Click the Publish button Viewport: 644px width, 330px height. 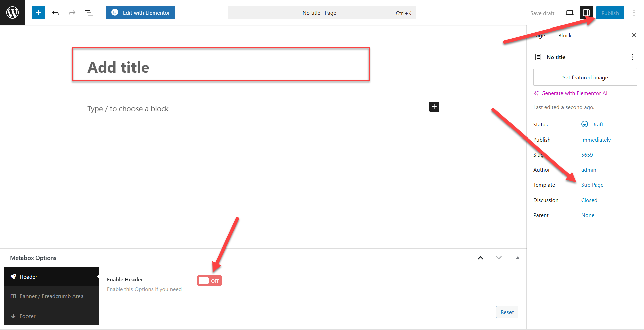pos(610,13)
